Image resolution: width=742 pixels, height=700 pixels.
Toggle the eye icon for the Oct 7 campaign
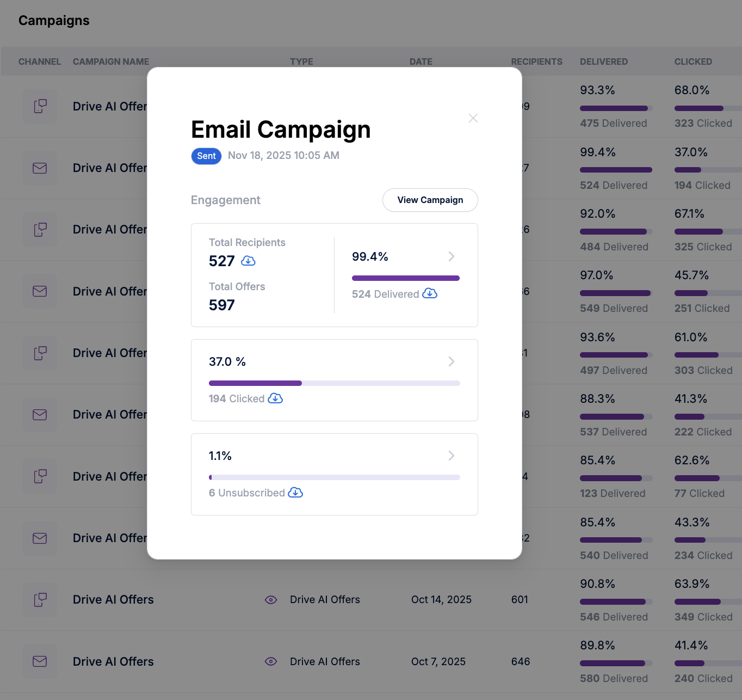[271, 661]
